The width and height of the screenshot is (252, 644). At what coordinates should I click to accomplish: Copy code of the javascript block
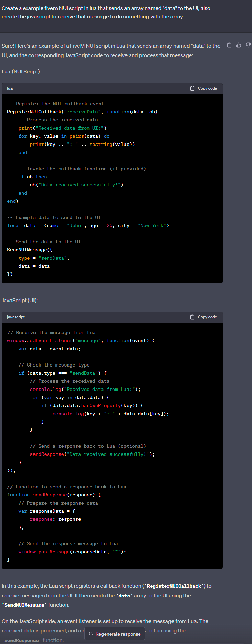click(x=204, y=317)
